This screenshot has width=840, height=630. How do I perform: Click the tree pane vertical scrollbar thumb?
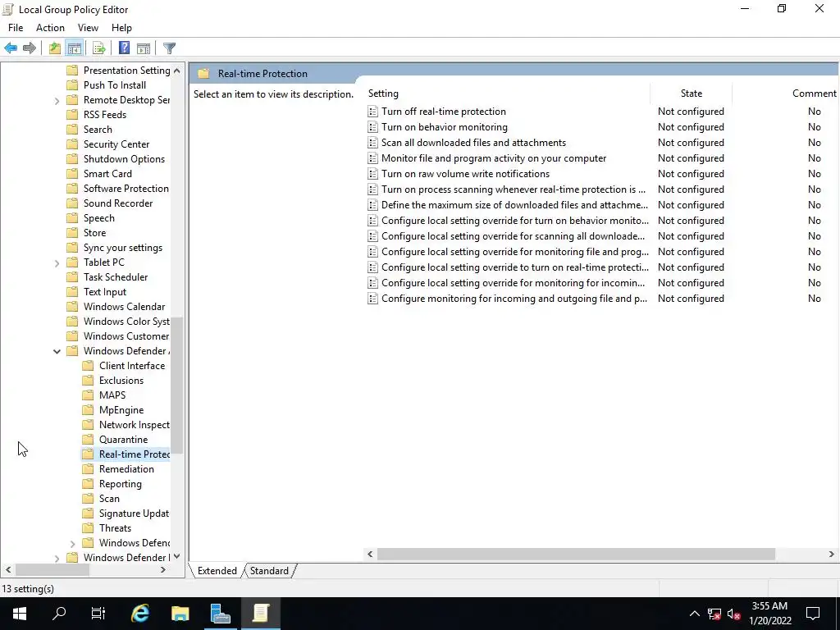(177, 385)
